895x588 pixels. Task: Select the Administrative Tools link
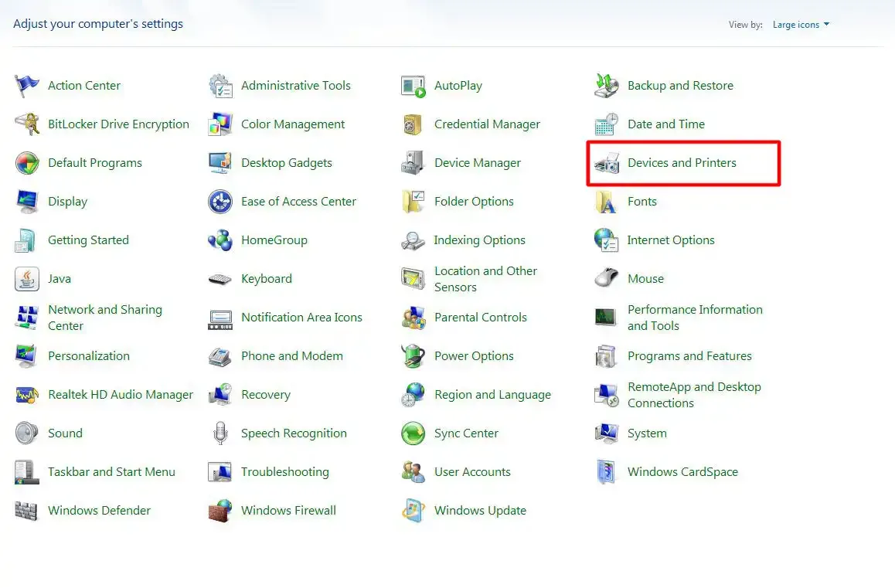tap(295, 86)
